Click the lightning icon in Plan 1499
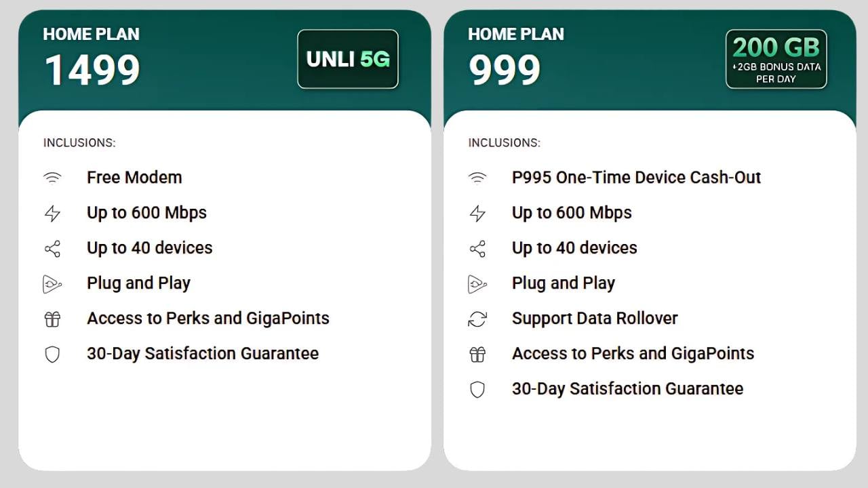Image resolution: width=868 pixels, height=488 pixels. pyautogui.click(x=52, y=213)
